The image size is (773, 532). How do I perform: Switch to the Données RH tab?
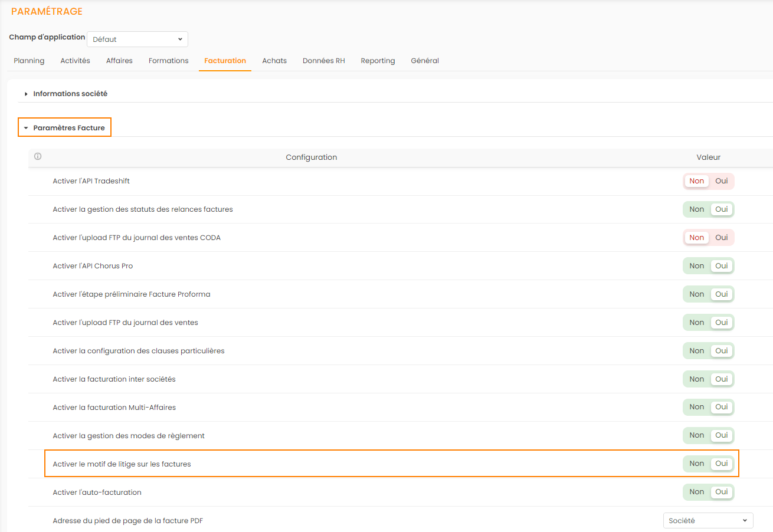tap(323, 61)
